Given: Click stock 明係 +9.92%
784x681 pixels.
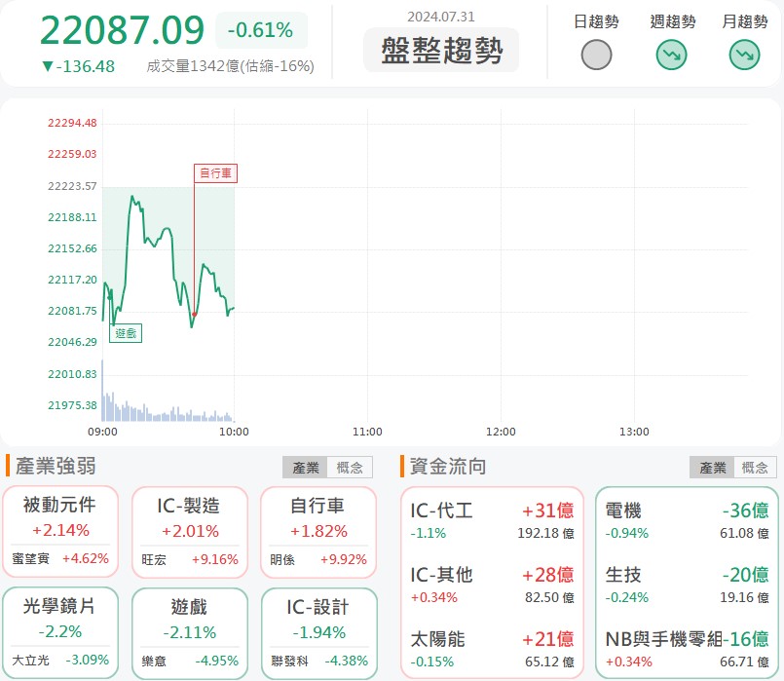Looking at the screenshot, I should tap(318, 559).
